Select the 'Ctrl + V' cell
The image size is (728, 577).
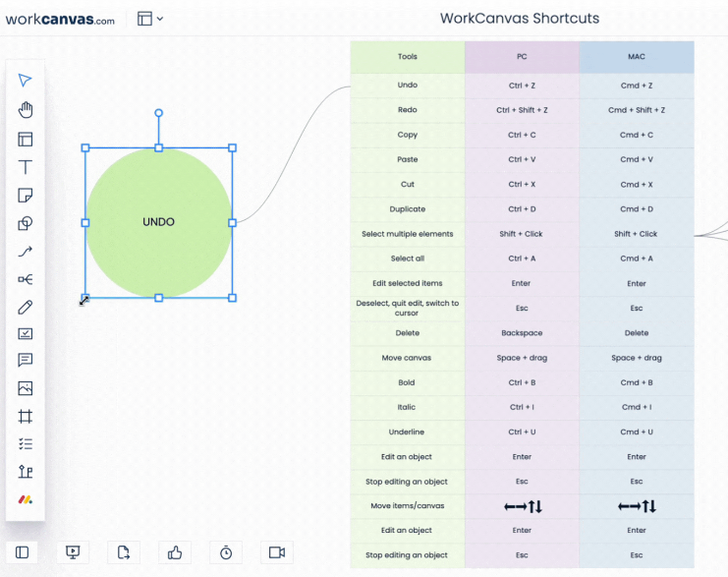(522, 159)
